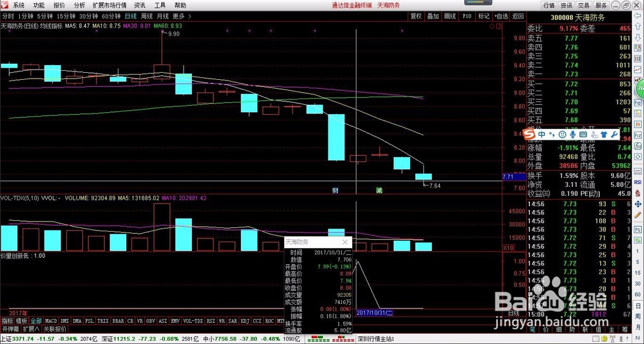This screenshot has height=344, width=644.
Task: Click the 关联报价 button
Action: click(x=55, y=329)
